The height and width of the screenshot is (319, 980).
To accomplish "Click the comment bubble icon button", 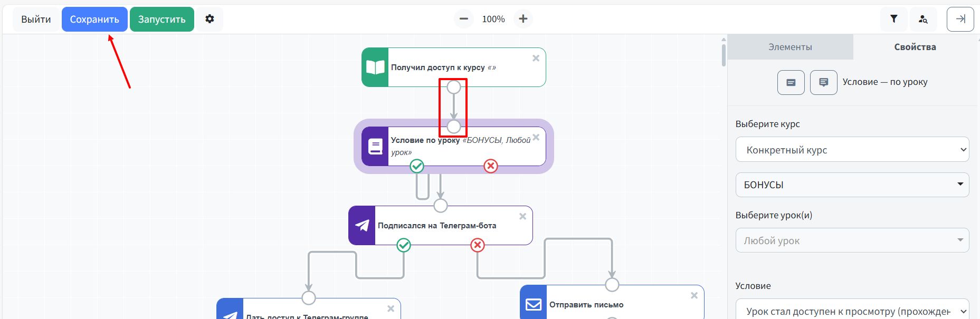I will pyautogui.click(x=824, y=82).
